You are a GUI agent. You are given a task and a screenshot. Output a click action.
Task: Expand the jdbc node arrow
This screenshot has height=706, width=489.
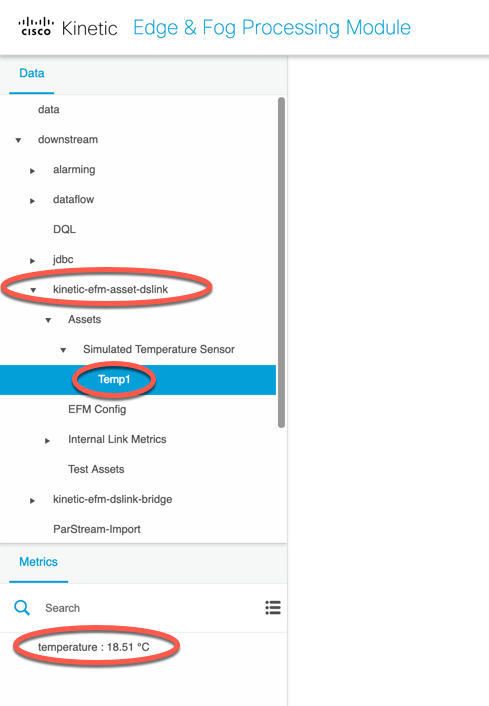tap(32, 261)
